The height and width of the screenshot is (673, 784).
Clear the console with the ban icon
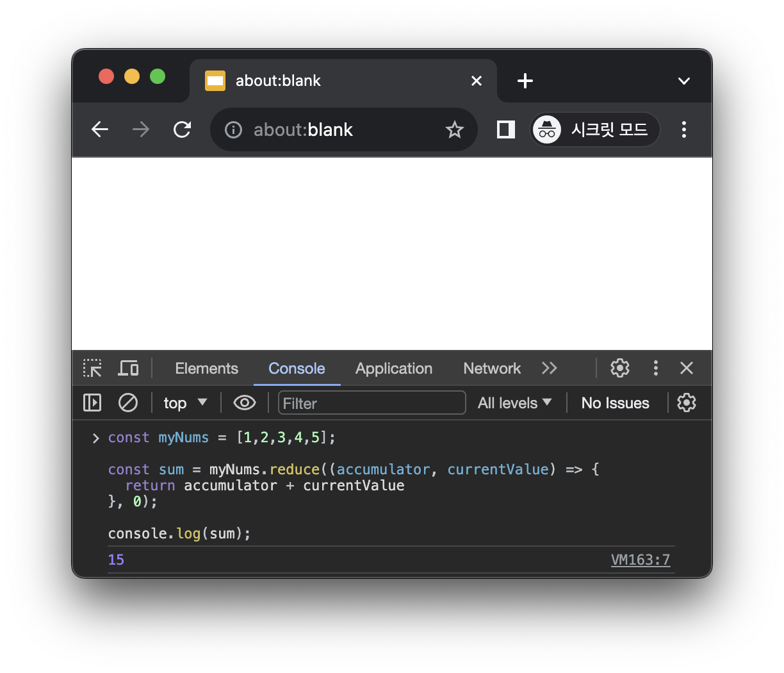(128, 403)
